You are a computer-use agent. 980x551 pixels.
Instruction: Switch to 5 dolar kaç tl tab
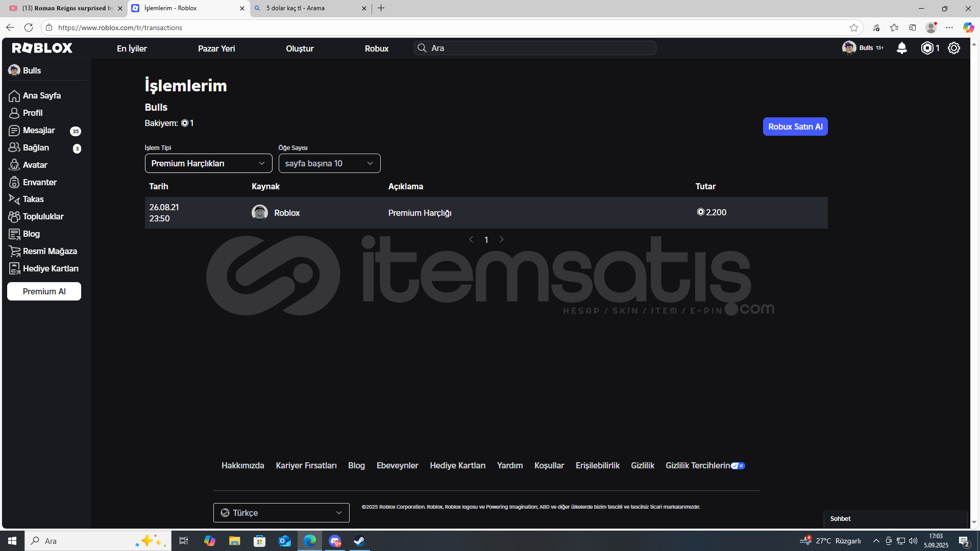click(310, 8)
